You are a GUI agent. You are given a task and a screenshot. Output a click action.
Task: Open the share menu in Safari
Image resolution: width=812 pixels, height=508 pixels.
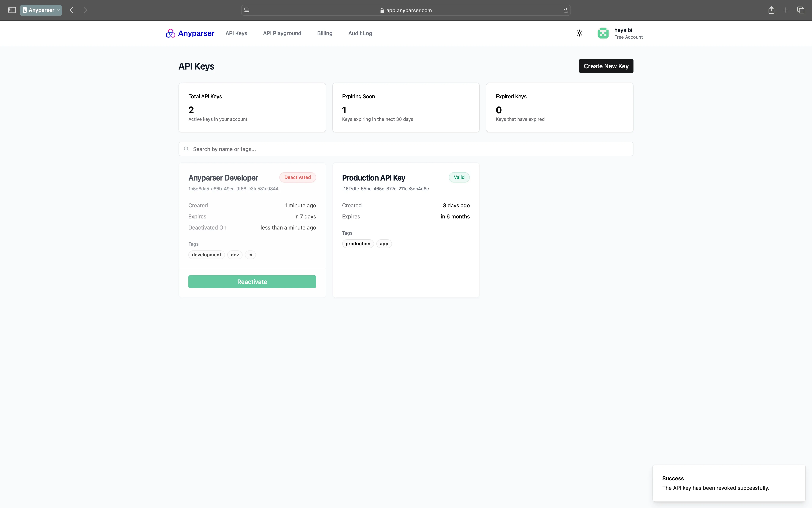[x=771, y=10]
